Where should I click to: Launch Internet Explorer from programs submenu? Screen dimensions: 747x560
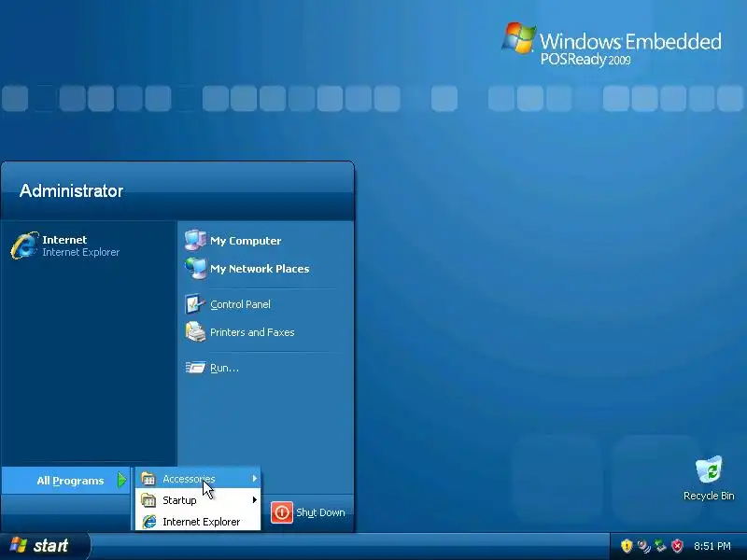point(198,522)
